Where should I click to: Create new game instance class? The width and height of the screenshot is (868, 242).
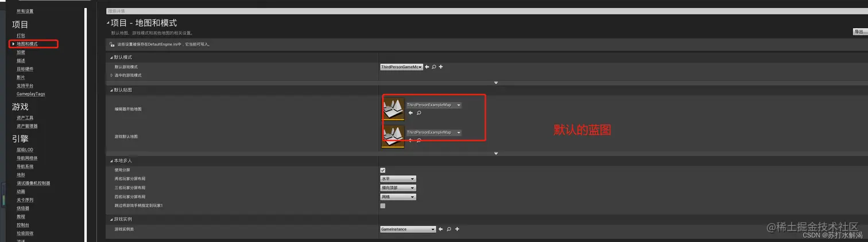point(457,229)
